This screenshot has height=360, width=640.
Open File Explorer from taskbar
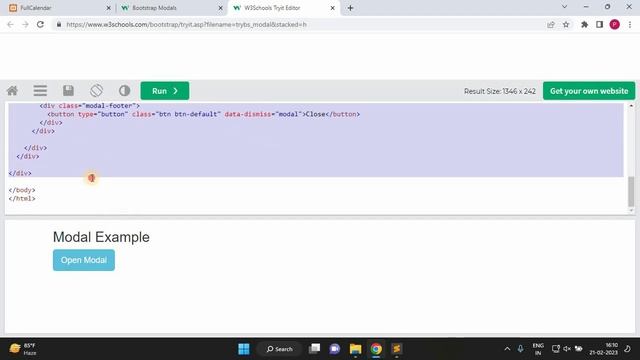(x=356, y=349)
